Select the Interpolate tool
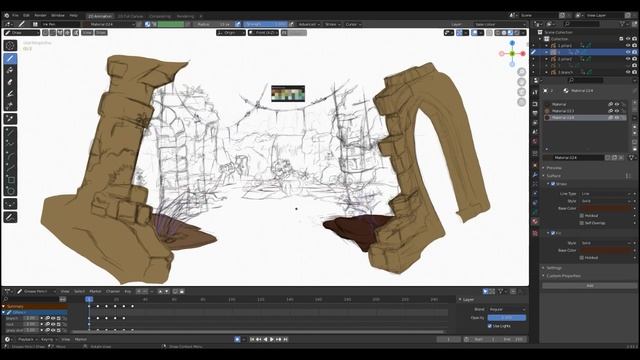640x360 pixels. [x=10, y=204]
